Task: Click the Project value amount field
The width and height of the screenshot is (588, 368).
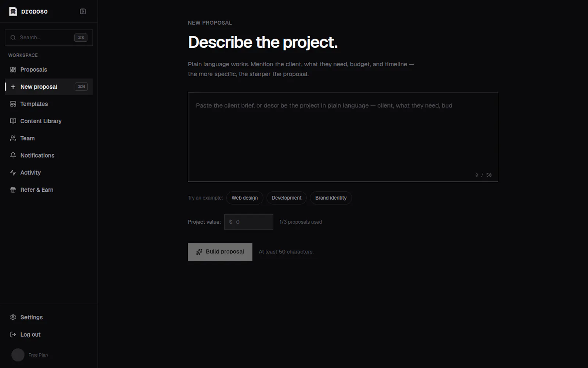Action: click(x=249, y=222)
